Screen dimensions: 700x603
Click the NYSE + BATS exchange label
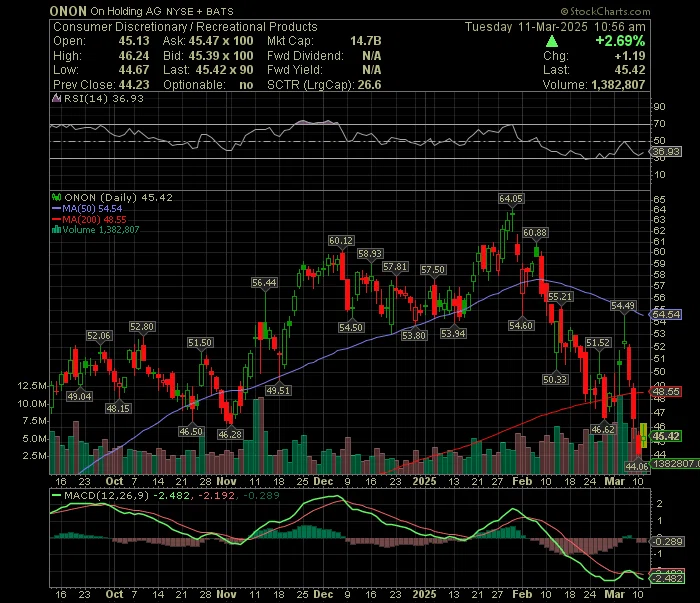(200, 12)
